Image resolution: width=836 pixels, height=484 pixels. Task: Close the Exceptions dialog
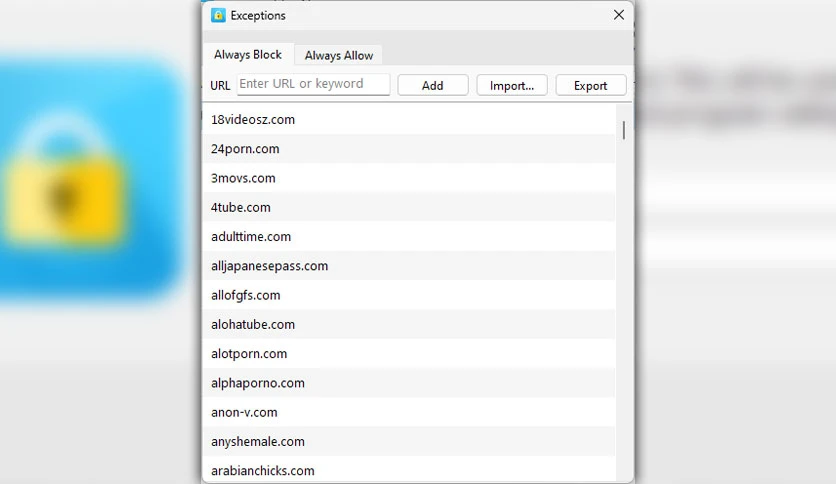click(618, 15)
